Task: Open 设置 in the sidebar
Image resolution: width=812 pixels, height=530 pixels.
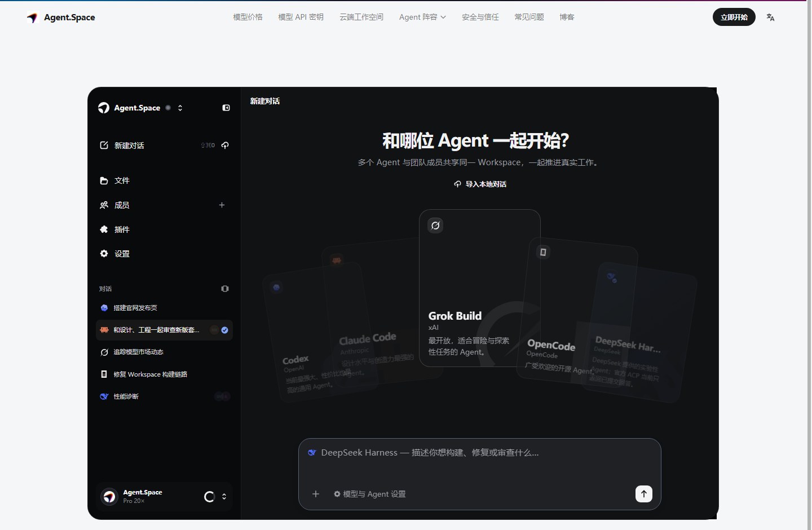Action: pos(164,254)
